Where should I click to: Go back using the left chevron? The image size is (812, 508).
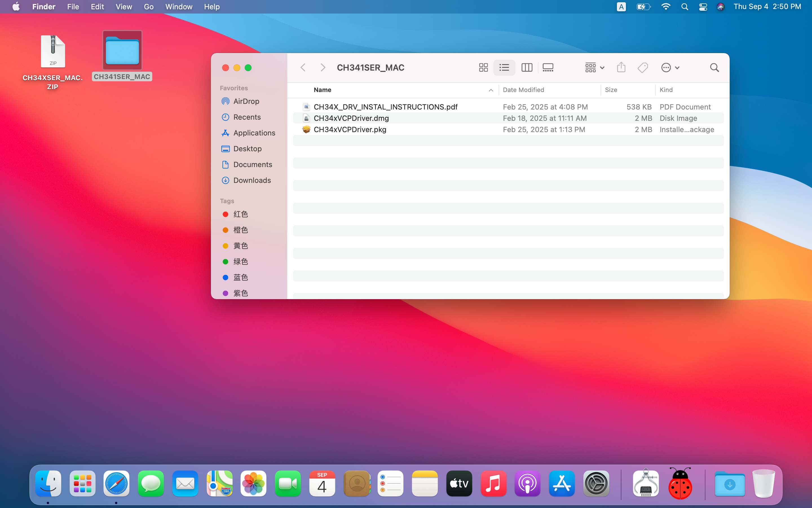click(x=303, y=67)
